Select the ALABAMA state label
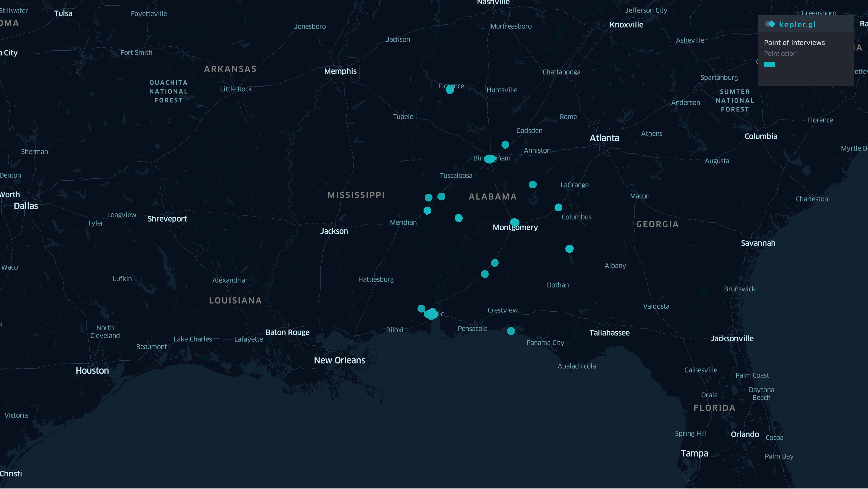Image resolution: width=868 pixels, height=489 pixels. (x=493, y=197)
